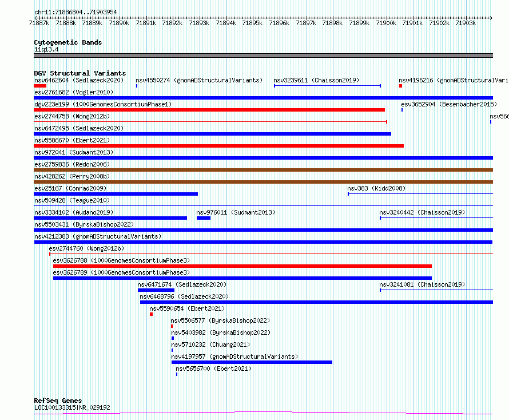Click the LOC100133315|NR_029192 gene label
This screenshot has width=509, height=420.
click(x=72, y=407)
